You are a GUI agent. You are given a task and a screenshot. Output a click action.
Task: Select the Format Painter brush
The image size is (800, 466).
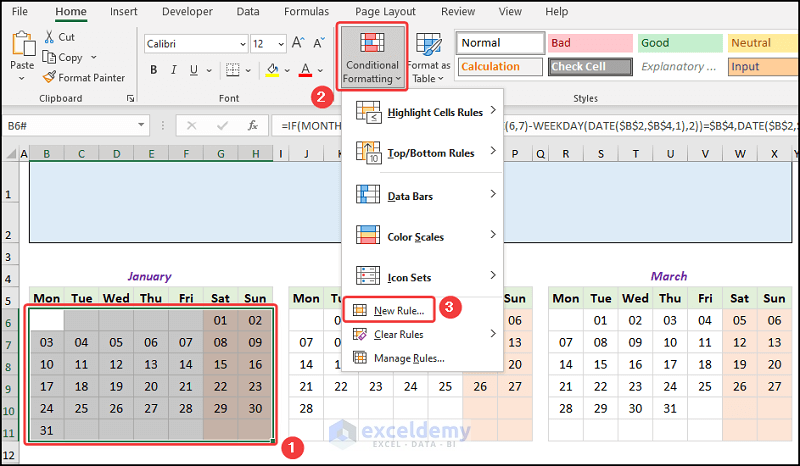(49, 77)
